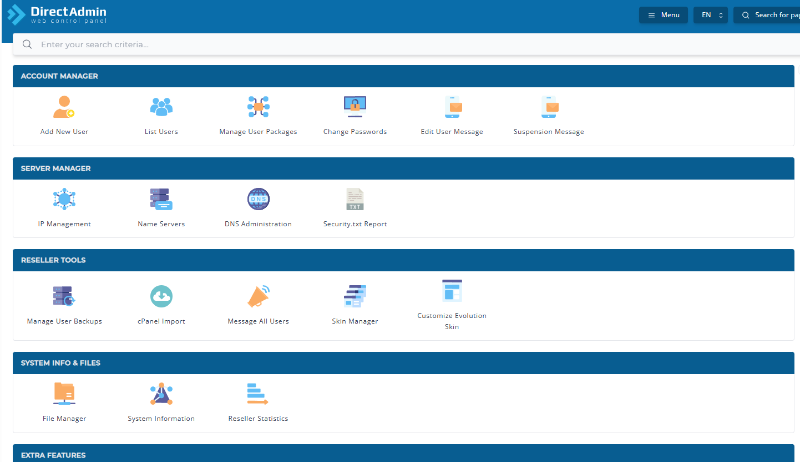Open the System Information icon

coord(161,394)
